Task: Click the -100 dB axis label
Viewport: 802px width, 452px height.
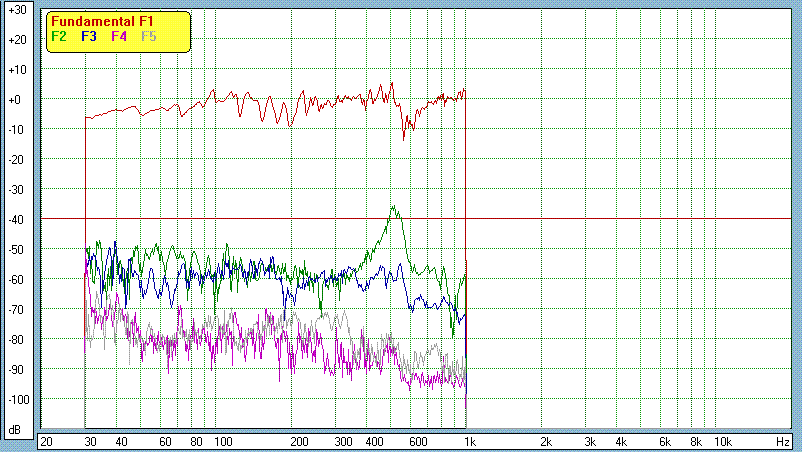Action: tap(16, 400)
